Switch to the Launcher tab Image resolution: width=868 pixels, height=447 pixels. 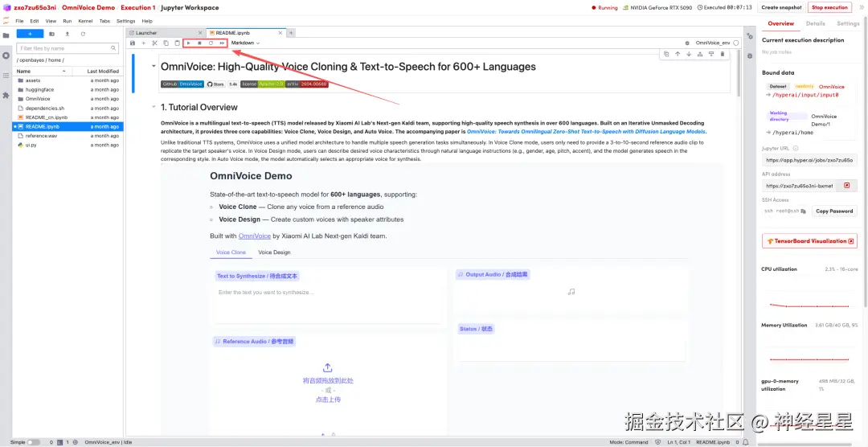click(166, 33)
